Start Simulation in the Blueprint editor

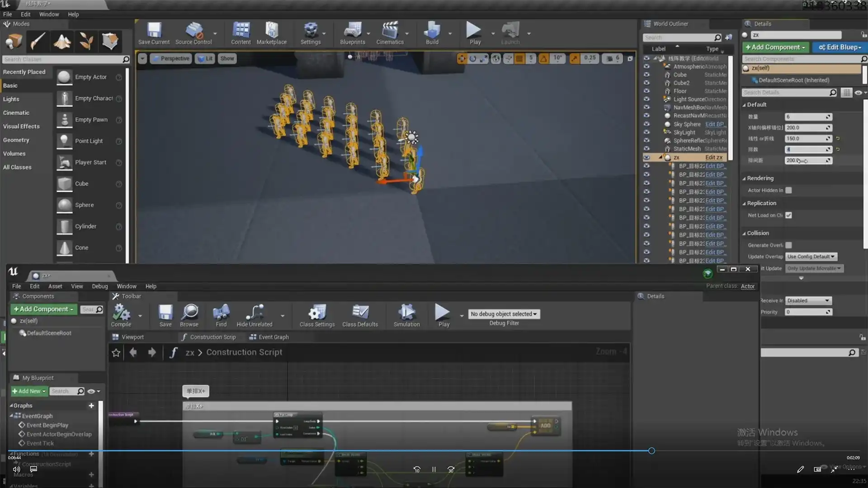[x=406, y=315]
